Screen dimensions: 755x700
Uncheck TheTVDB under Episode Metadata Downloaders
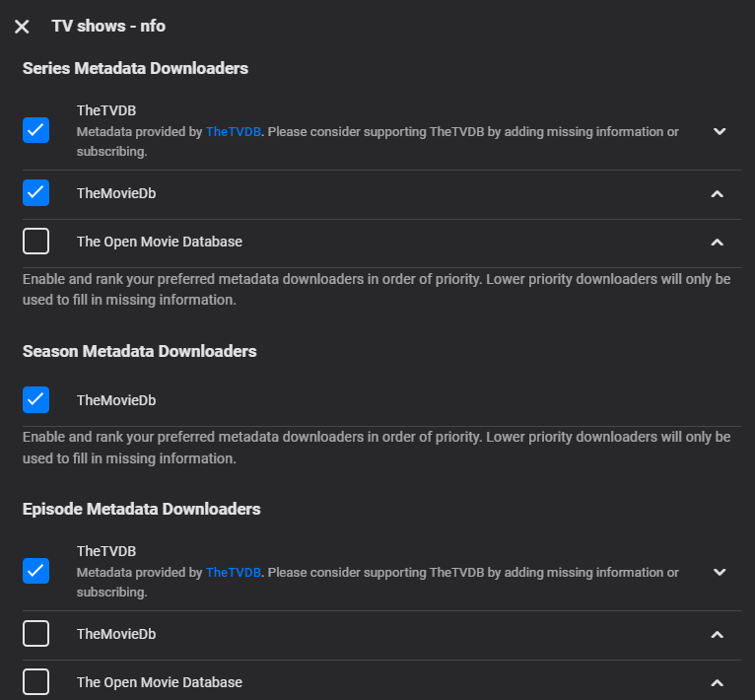35,571
